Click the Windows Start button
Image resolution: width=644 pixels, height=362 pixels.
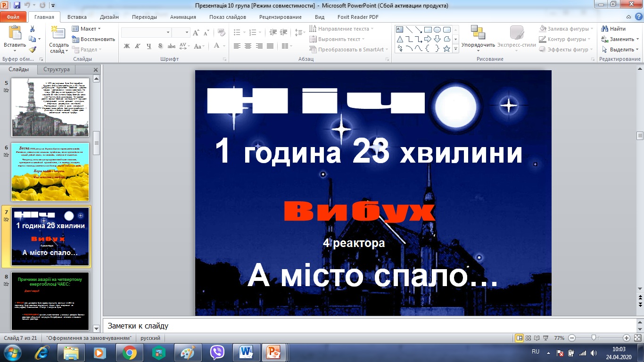(x=11, y=352)
